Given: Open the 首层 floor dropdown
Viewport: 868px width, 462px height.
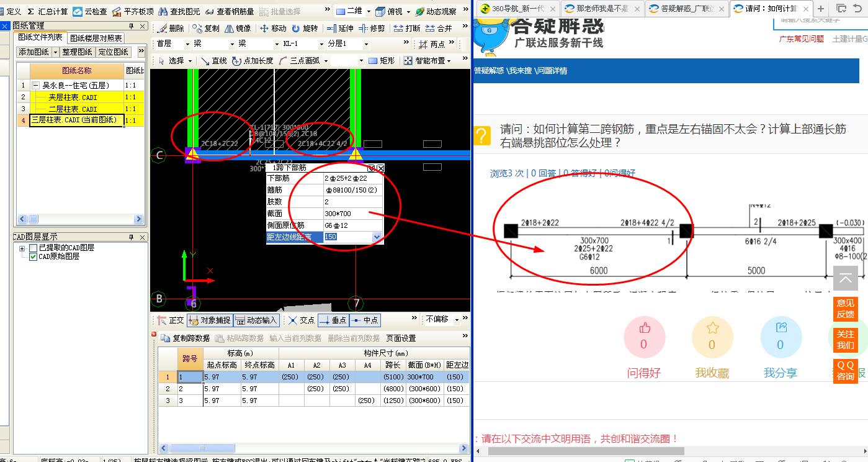Looking at the screenshot, I should click(187, 44).
